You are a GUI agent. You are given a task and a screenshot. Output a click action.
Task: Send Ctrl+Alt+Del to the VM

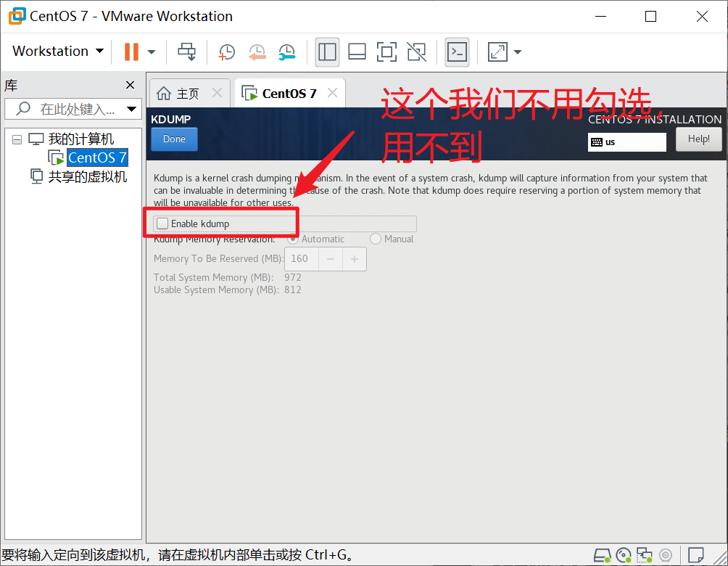186,52
